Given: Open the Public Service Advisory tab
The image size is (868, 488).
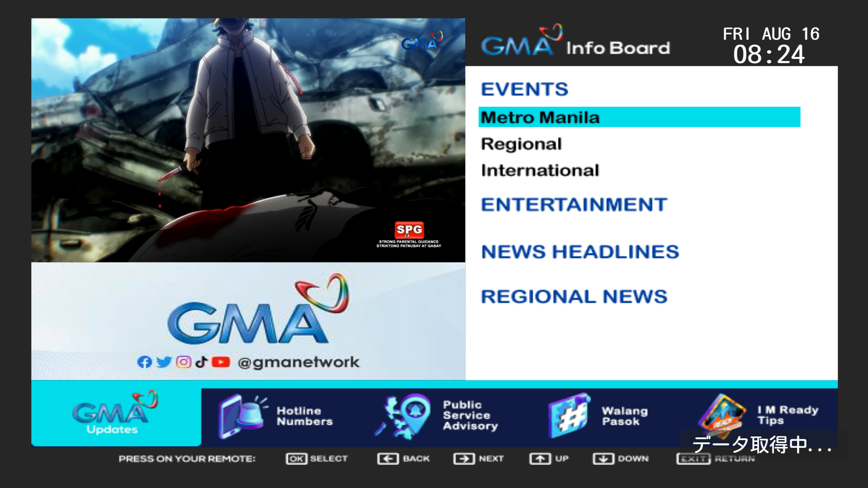Looking at the screenshot, I should (x=436, y=416).
